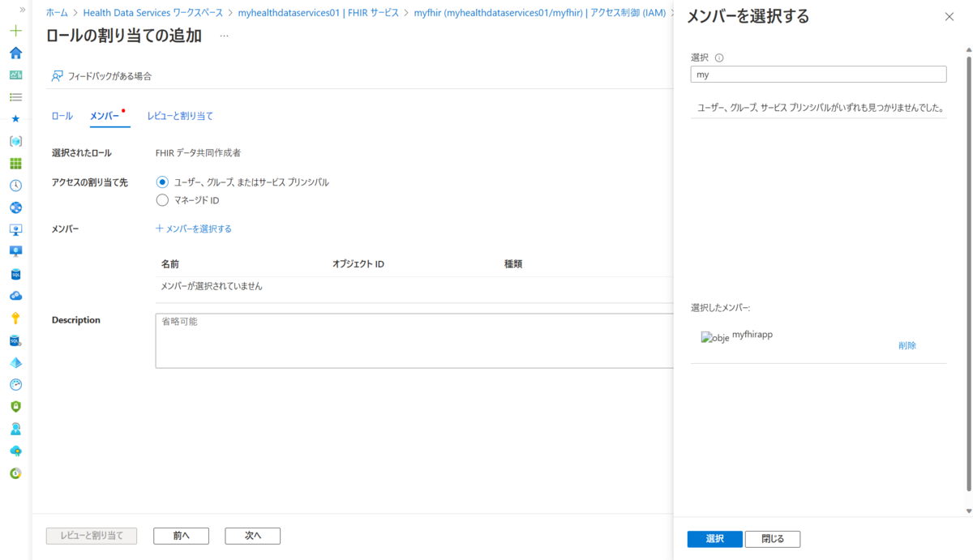
Task: Click メンバーが選択されていません table row
Action: point(414,286)
